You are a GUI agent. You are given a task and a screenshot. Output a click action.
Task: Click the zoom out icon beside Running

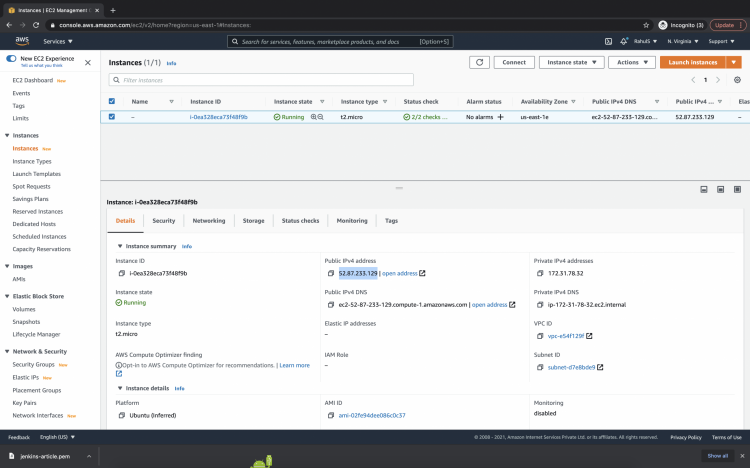320,117
